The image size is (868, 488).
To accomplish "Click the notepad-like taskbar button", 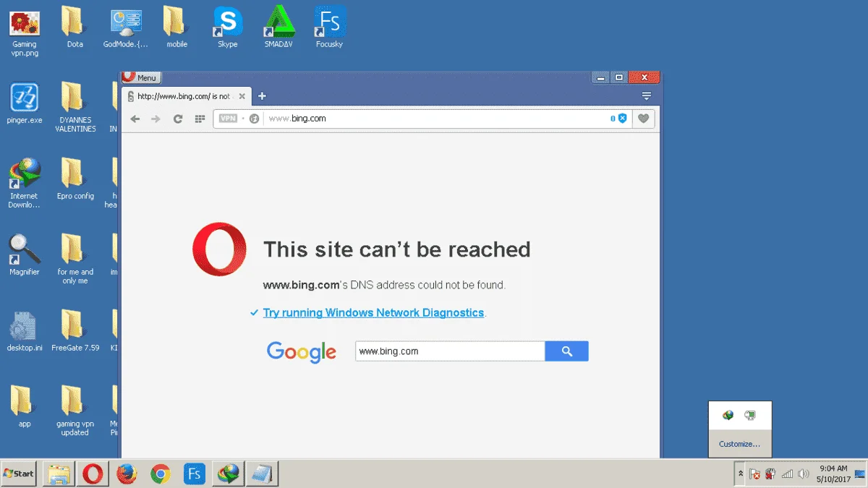I will tap(262, 474).
